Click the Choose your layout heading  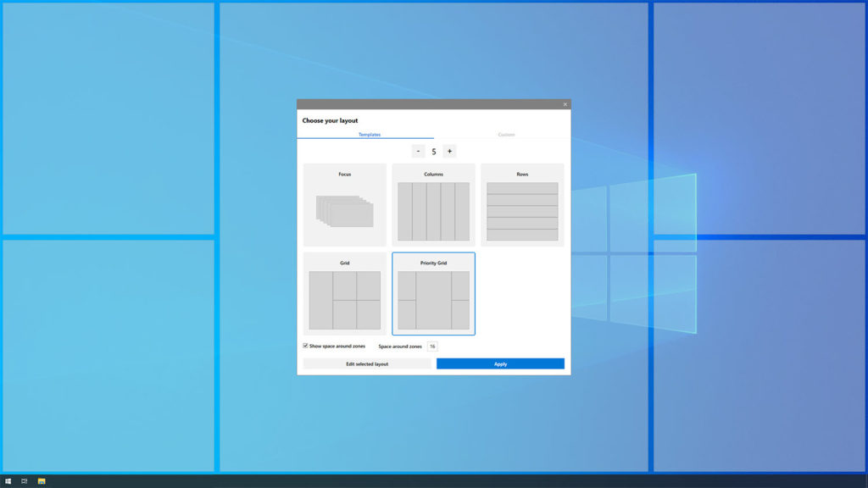[330, 120]
